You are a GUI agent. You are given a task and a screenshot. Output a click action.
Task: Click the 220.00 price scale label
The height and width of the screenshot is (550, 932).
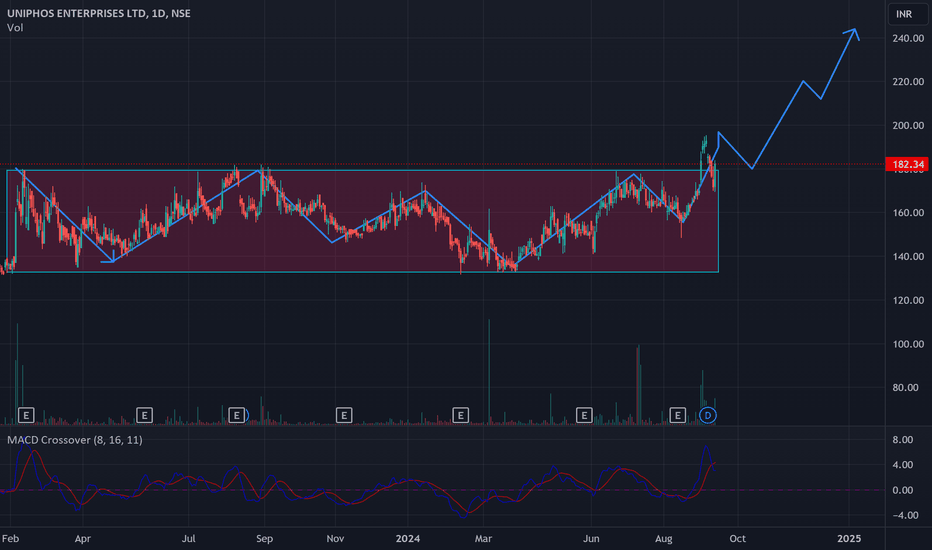click(x=908, y=81)
